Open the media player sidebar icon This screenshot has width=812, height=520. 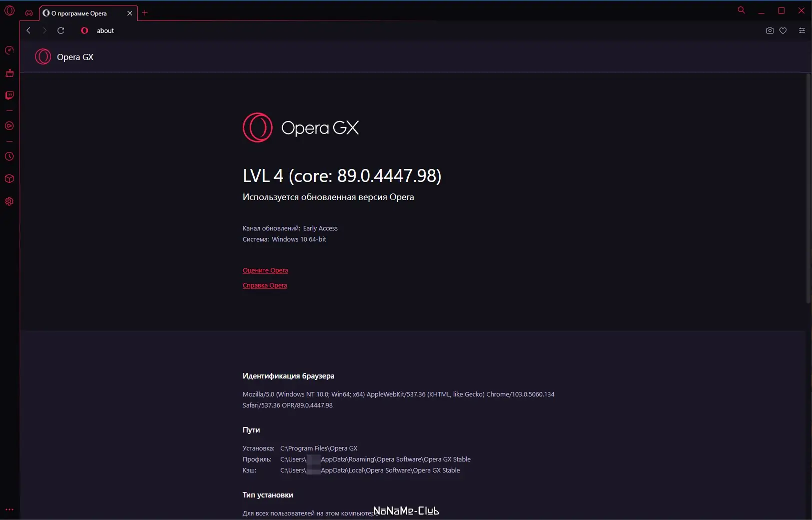10,126
